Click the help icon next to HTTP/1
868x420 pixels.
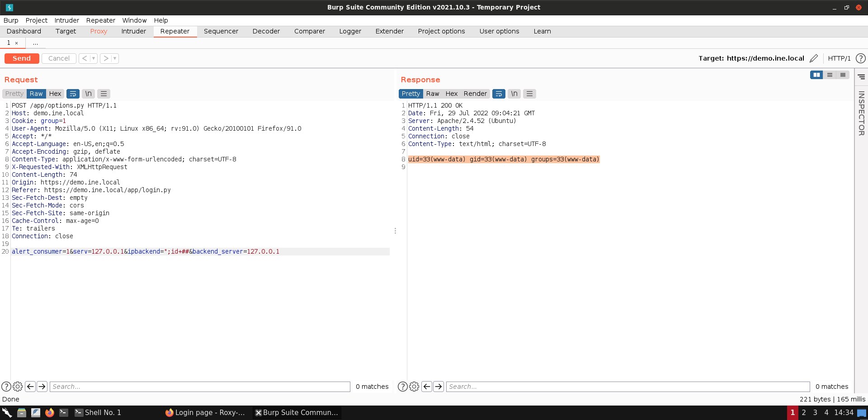point(860,58)
